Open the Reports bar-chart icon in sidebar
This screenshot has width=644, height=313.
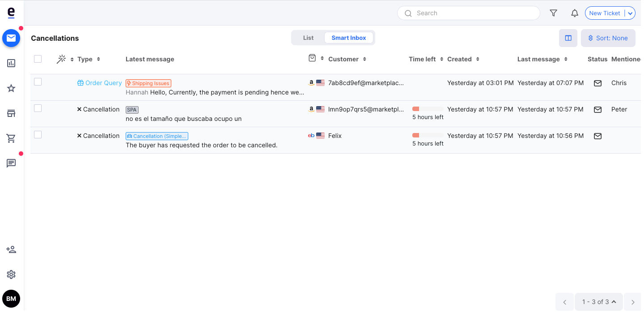[11, 63]
